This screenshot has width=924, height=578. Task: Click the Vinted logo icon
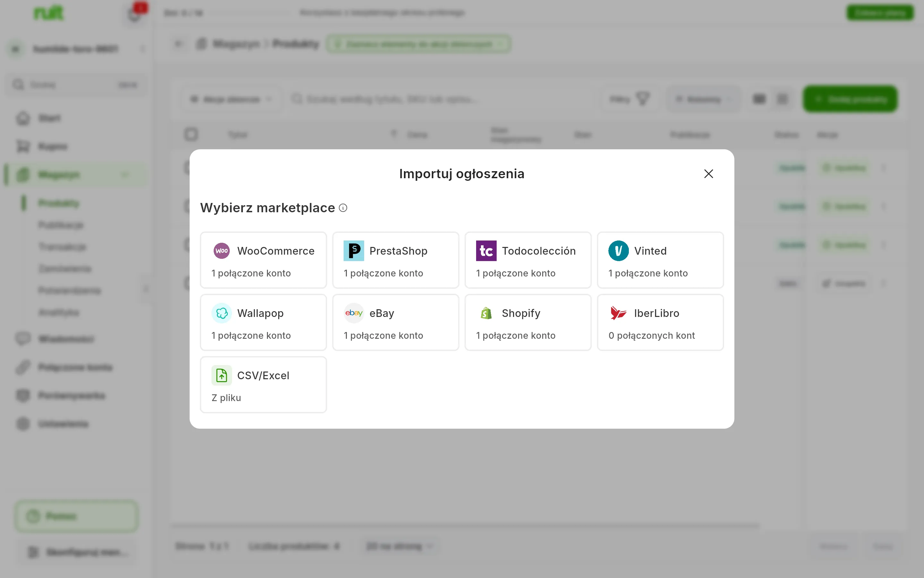coord(618,251)
